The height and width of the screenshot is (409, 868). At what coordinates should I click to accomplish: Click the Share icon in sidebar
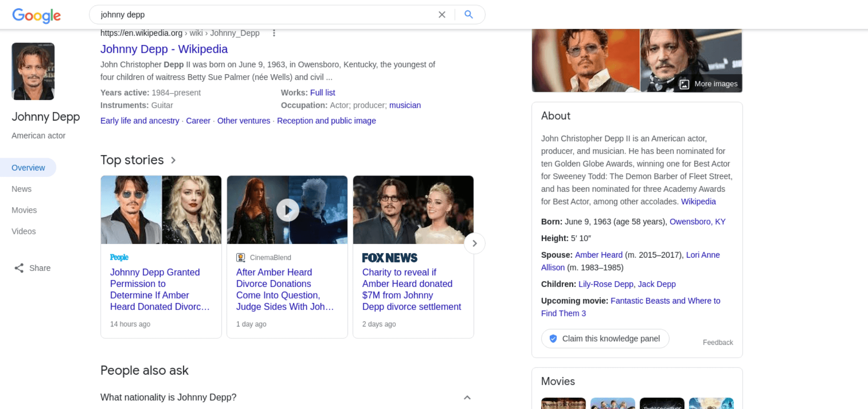coord(19,268)
